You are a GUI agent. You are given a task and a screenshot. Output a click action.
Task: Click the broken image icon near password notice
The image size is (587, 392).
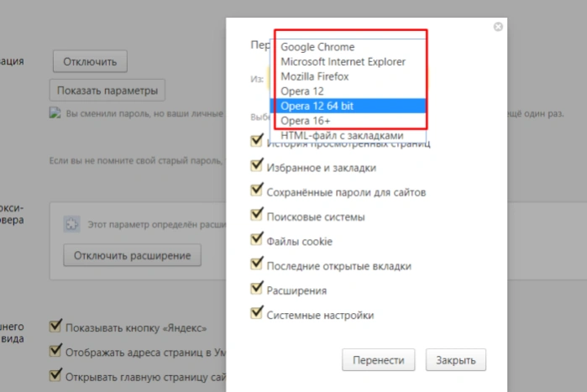pyautogui.click(x=55, y=113)
